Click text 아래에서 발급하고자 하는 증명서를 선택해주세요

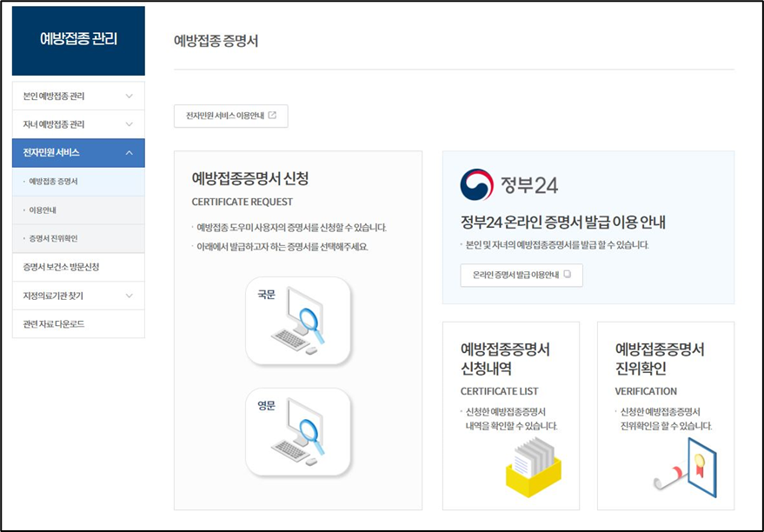pos(282,247)
